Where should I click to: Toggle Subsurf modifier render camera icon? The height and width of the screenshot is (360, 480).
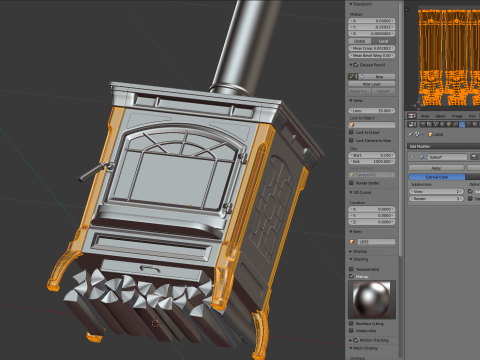click(x=474, y=157)
